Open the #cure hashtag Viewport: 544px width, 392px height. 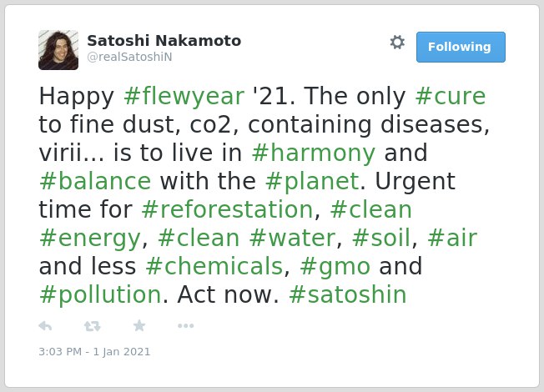(x=451, y=96)
